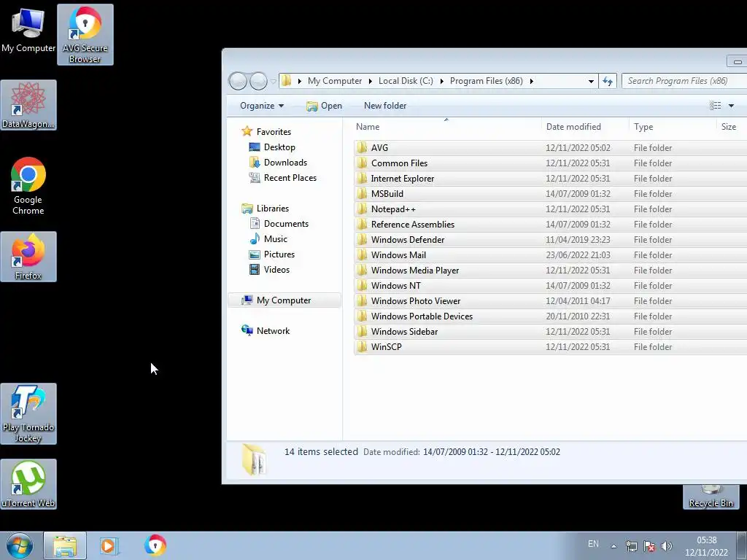This screenshot has width=747, height=560.
Task: Click the Open toolbar button
Action: (x=325, y=106)
